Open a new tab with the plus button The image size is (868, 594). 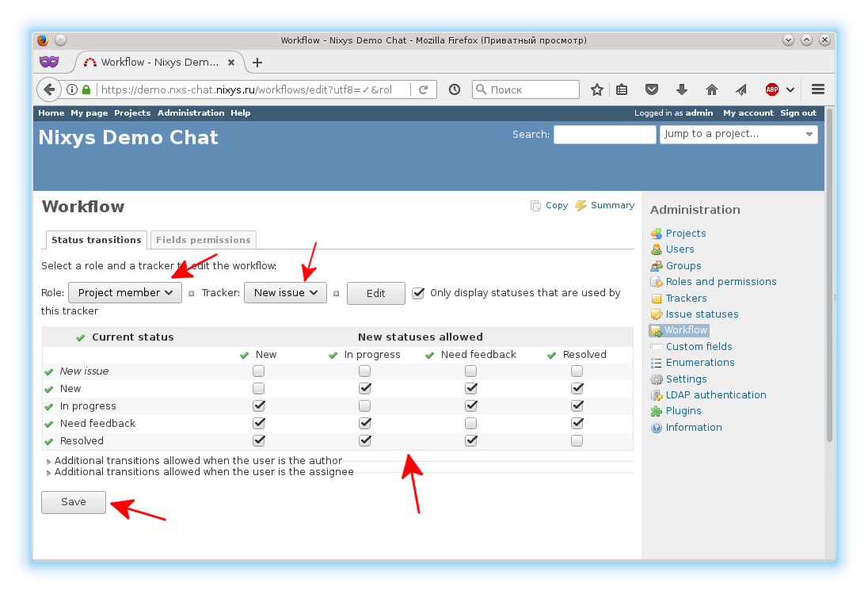[x=257, y=63]
